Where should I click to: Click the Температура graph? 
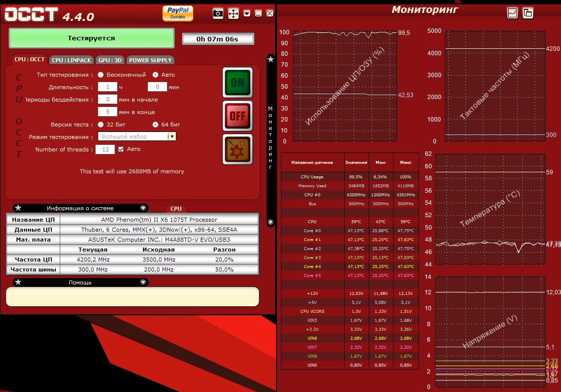490,209
